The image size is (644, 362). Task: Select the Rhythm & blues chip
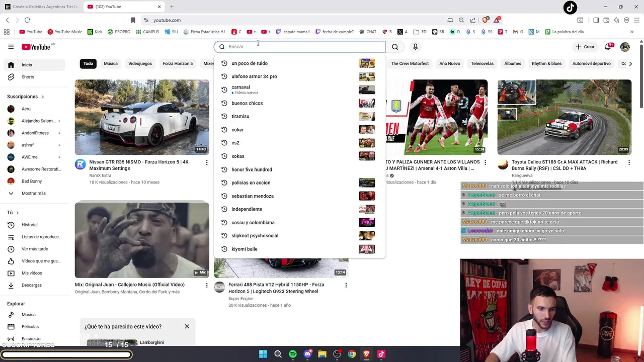[x=546, y=64]
